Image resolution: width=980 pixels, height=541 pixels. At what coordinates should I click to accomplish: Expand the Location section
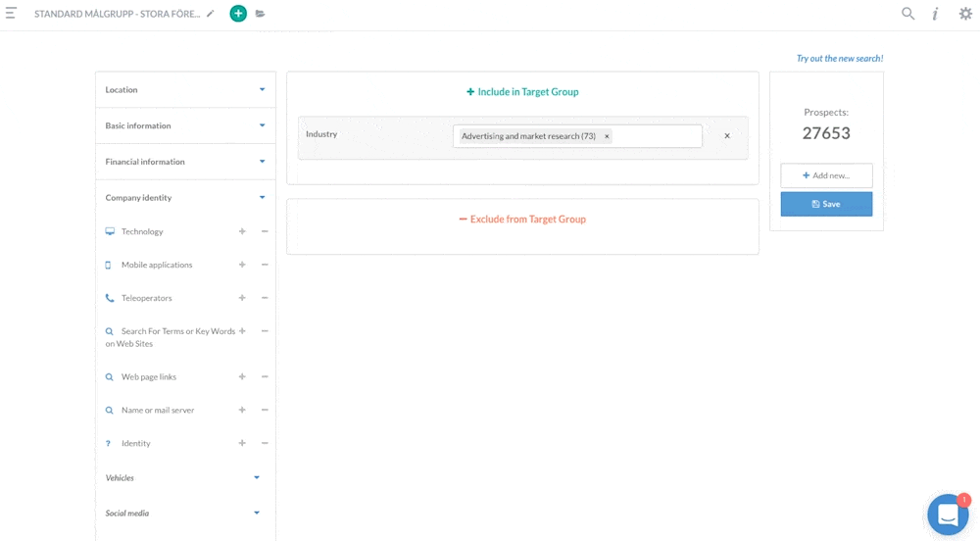coord(184,90)
